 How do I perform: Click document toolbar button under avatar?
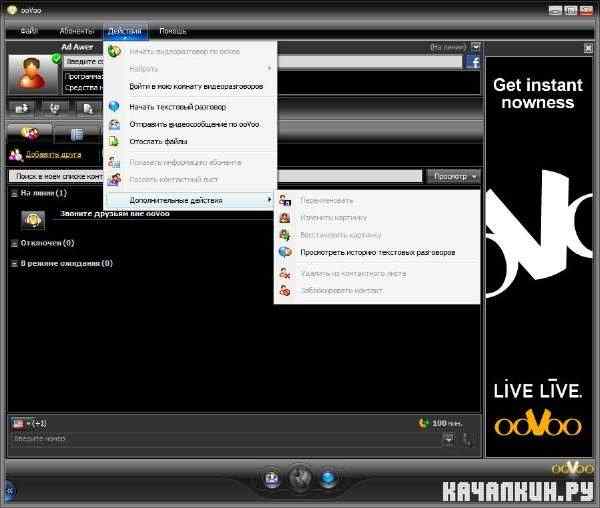pos(88,108)
